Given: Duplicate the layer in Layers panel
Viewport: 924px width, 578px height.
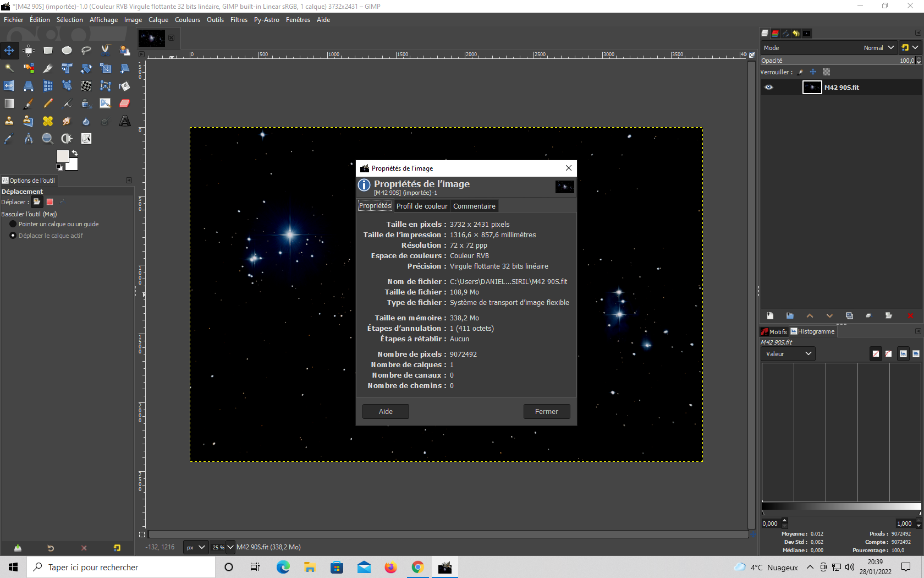Looking at the screenshot, I should pos(849,315).
